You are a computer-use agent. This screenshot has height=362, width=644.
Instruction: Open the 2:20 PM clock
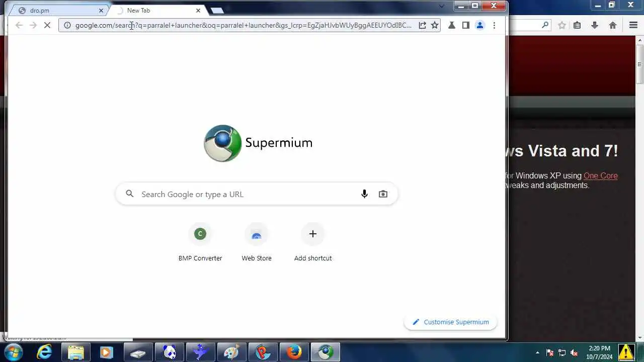(x=599, y=352)
